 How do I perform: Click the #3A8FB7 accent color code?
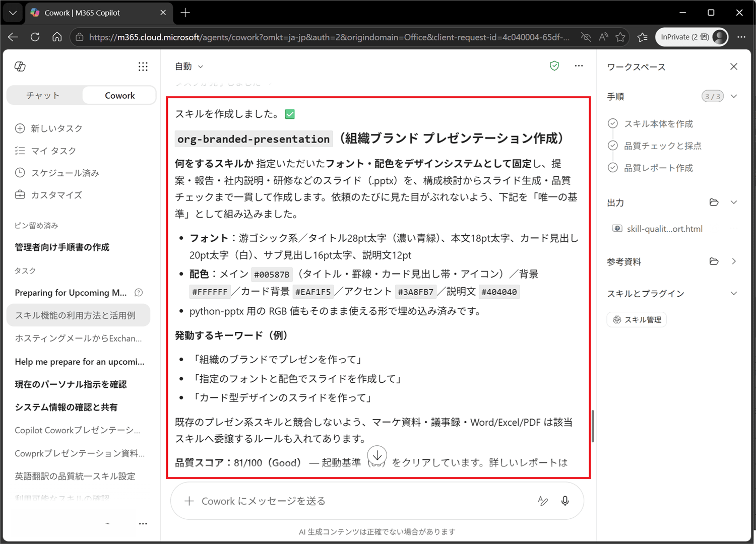click(415, 292)
